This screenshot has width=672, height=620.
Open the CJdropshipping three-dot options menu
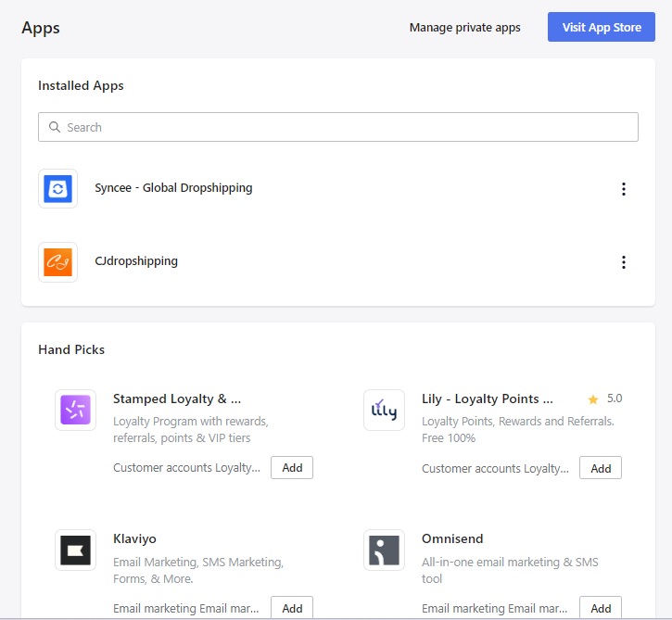point(624,262)
